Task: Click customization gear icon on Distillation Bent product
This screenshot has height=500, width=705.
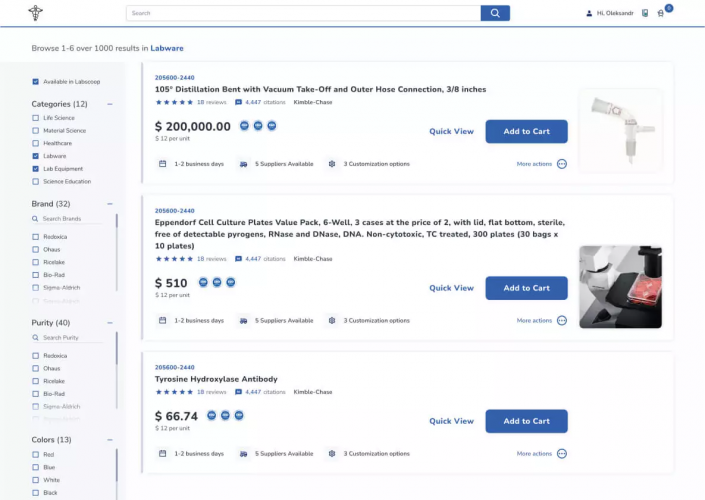Action: click(x=332, y=164)
